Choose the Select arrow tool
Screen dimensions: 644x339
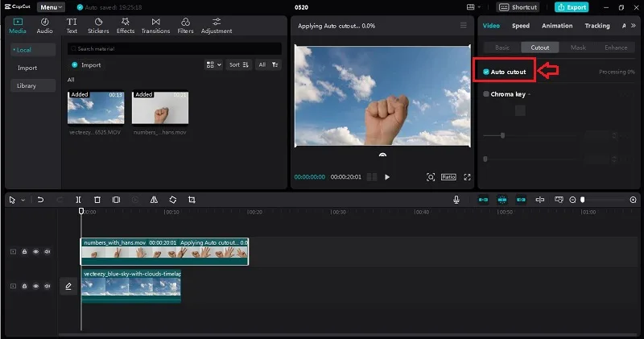pos(12,200)
